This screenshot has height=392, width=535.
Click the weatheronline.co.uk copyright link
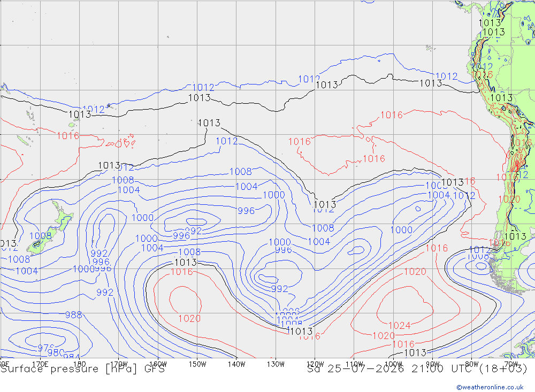pos(490,387)
